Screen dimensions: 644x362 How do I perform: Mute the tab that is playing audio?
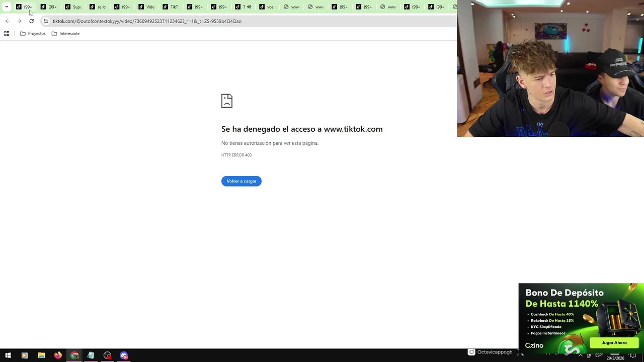coord(249,7)
